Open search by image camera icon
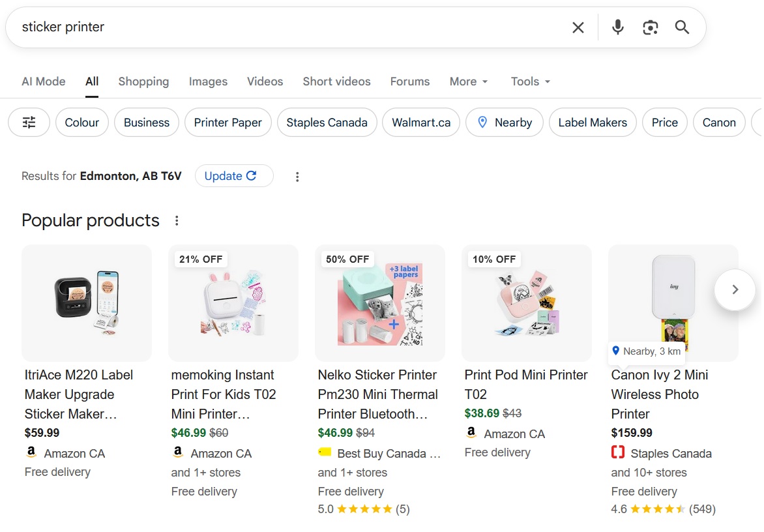 pos(650,27)
